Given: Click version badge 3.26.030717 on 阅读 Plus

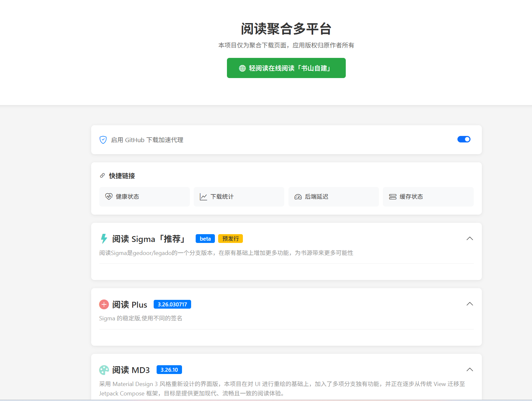Looking at the screenshot, I should click(x=172, y=304).
